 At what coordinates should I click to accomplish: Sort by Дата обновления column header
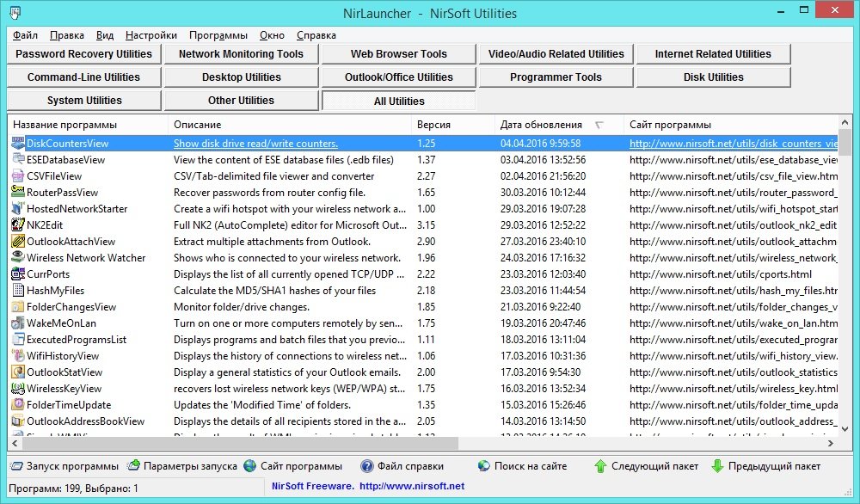[541, 125]
